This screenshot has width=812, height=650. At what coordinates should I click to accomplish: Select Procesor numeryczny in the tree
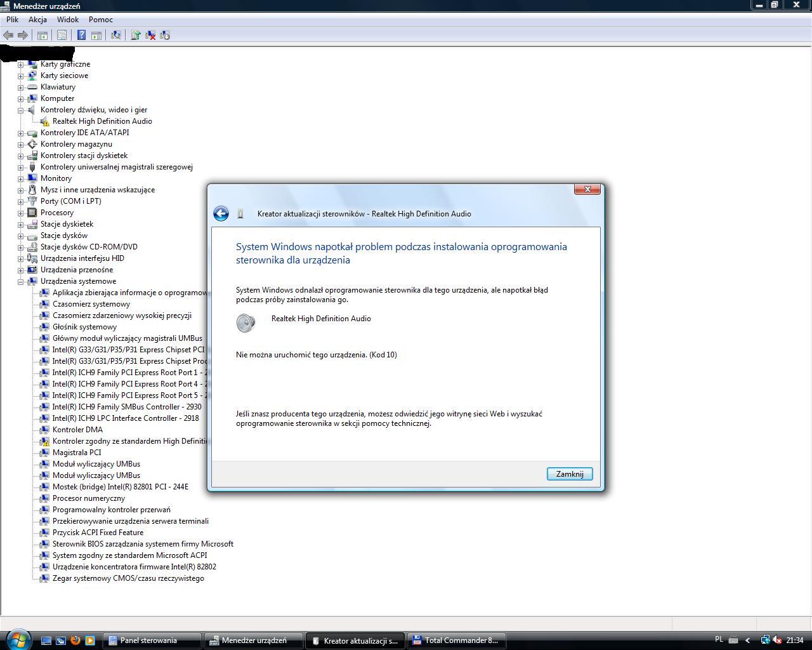click(89, 498)
